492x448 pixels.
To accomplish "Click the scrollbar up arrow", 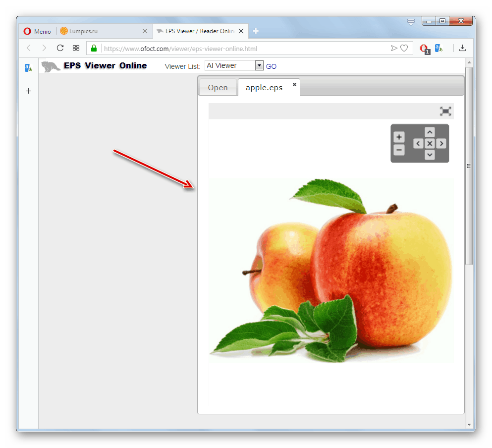I will [469, 62].
